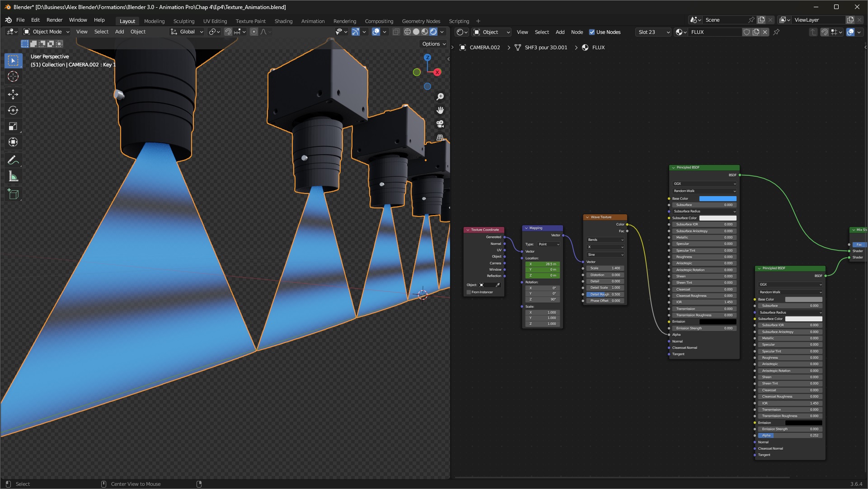Open the Render menu
Screen dimensions: 868x489
pyautogui.click(x=54, y=20)
